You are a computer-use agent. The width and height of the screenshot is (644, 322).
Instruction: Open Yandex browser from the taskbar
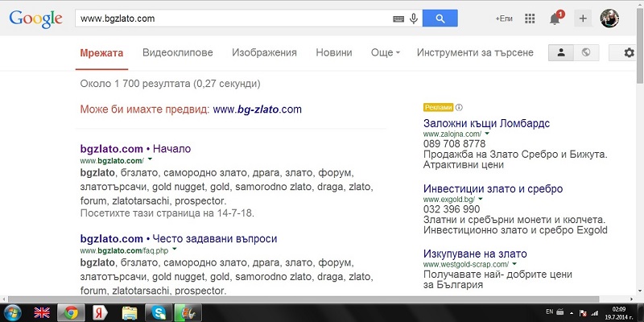[x=99, y=313]
